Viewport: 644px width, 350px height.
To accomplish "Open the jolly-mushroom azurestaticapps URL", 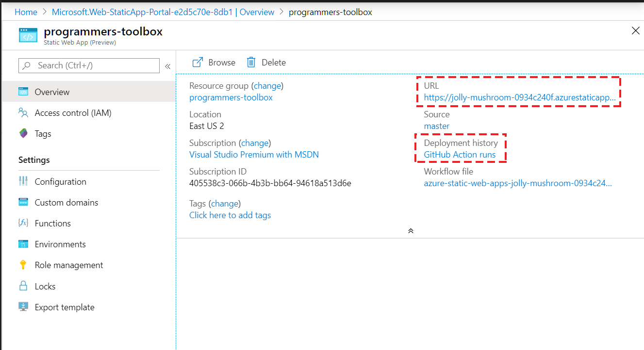I will pyautogui.click(x=520, y=97).
